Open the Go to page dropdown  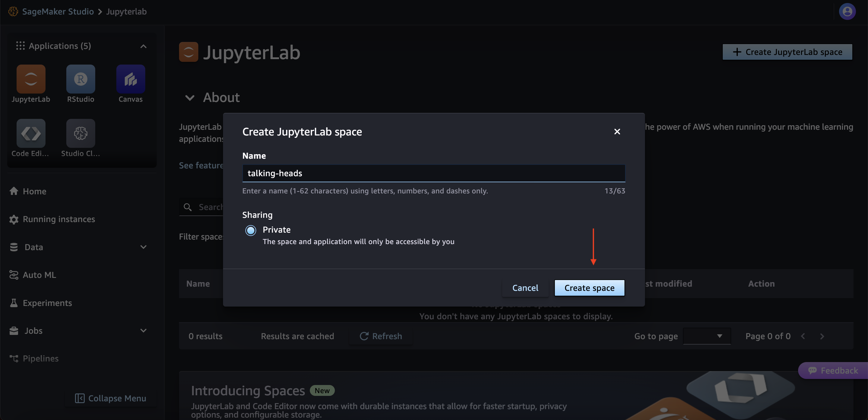[x=706, y=336]
